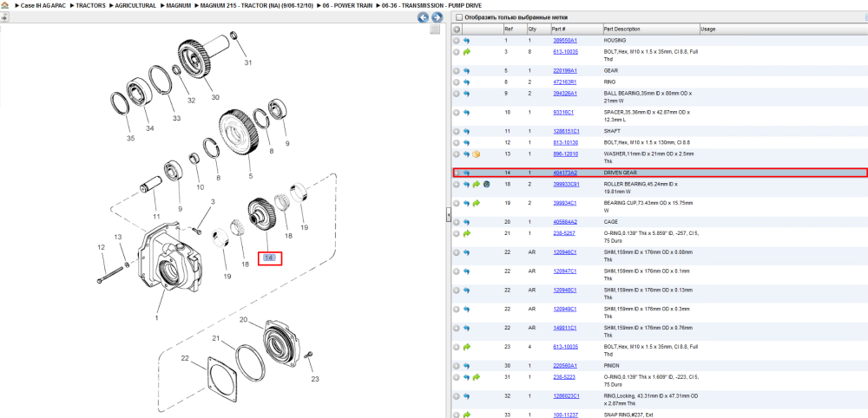Sort by the 'Part Description' column header

click(650, 29)
